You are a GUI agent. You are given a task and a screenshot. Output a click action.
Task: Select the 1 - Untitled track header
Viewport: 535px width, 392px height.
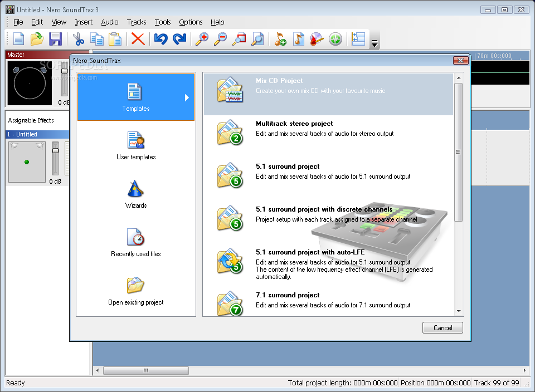click(x=37, y=134)
